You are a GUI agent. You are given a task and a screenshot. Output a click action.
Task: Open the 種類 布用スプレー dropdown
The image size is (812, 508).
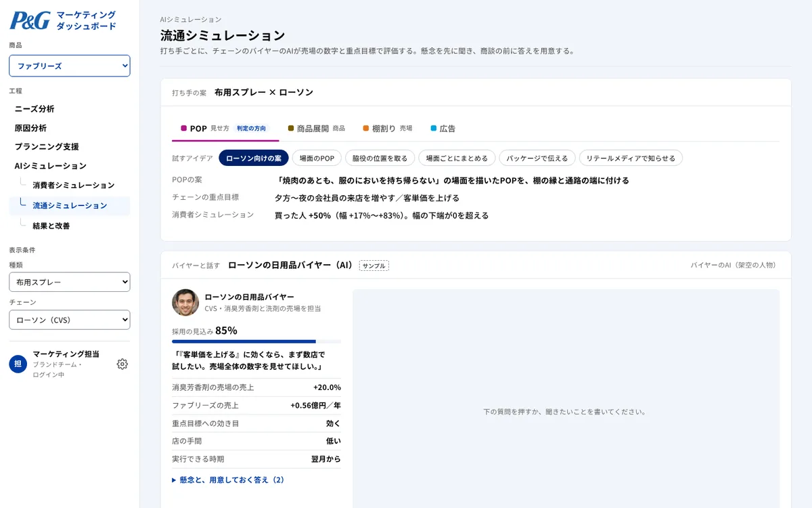click(70, 282)
